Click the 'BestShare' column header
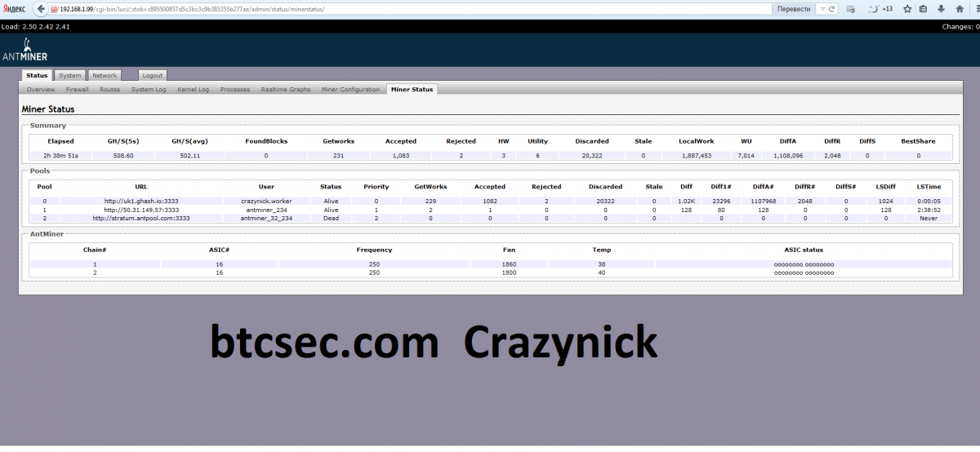Viewport: 980px width, 452px height. pos(919,141)
